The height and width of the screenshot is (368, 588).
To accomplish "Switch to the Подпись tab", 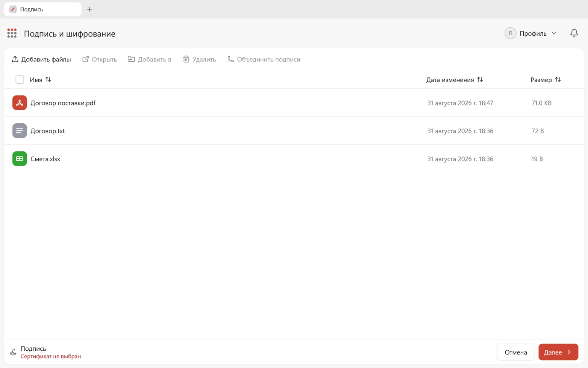I will coord(42,9).
